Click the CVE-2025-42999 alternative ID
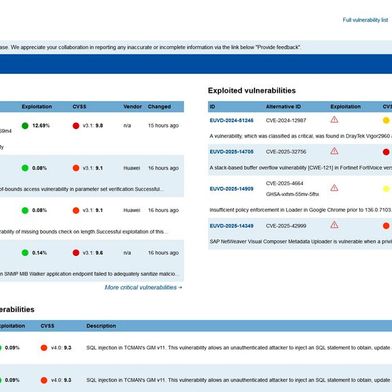This screenshot has width=392, height=392. coord(286,226)
